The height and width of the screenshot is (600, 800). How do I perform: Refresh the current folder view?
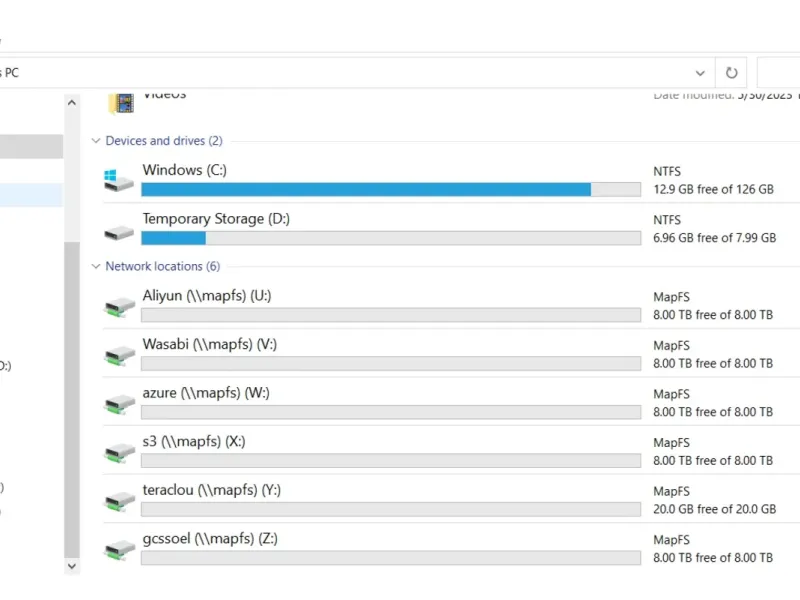coord(731,73)
